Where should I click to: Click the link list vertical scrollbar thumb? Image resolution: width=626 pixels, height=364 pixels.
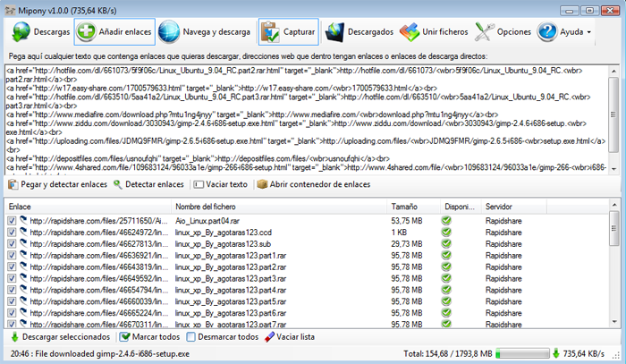coord(613,229)
